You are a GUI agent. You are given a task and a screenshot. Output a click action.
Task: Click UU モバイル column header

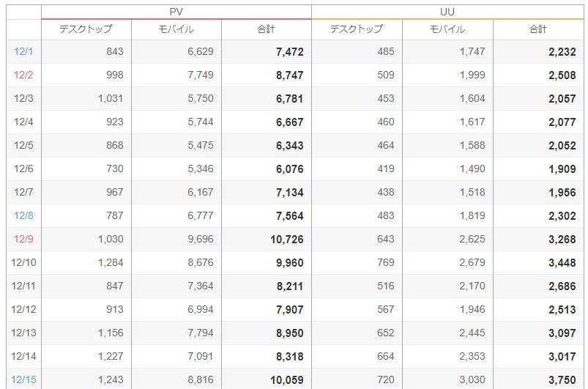click(x=447, y=29)
